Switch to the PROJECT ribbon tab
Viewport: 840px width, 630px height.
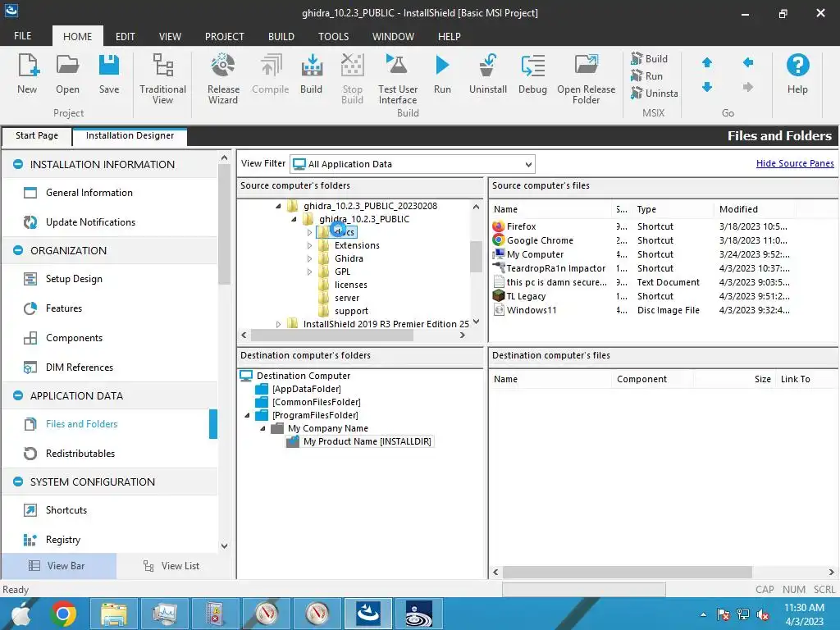pyautogui.click(x=225, y=36)
